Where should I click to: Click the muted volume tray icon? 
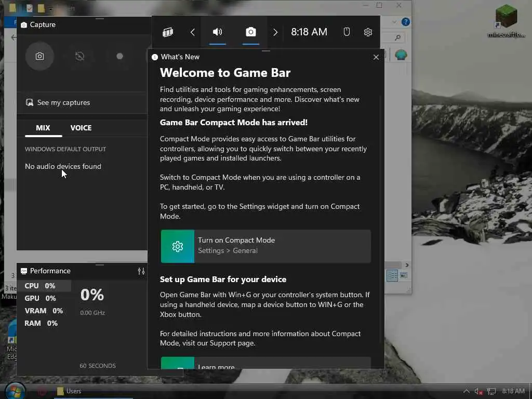tap(478, 392)
